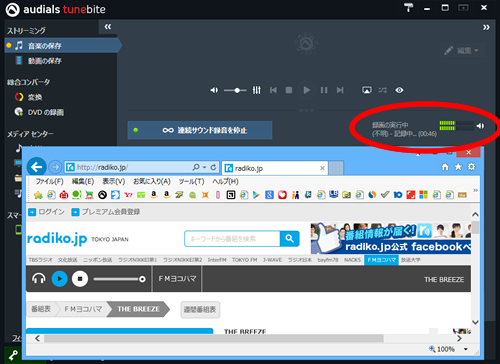Screen dimensions: 500x364
Task: Open the ツール(T) menu
Action: 191,181
